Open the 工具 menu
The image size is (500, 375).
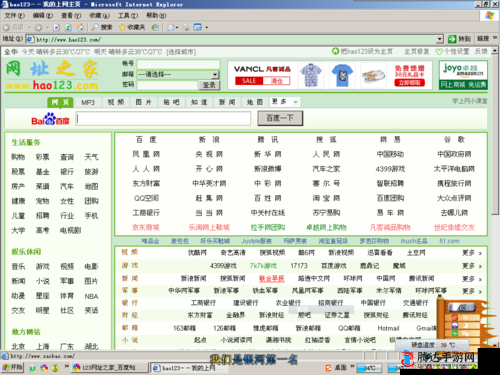128,16
